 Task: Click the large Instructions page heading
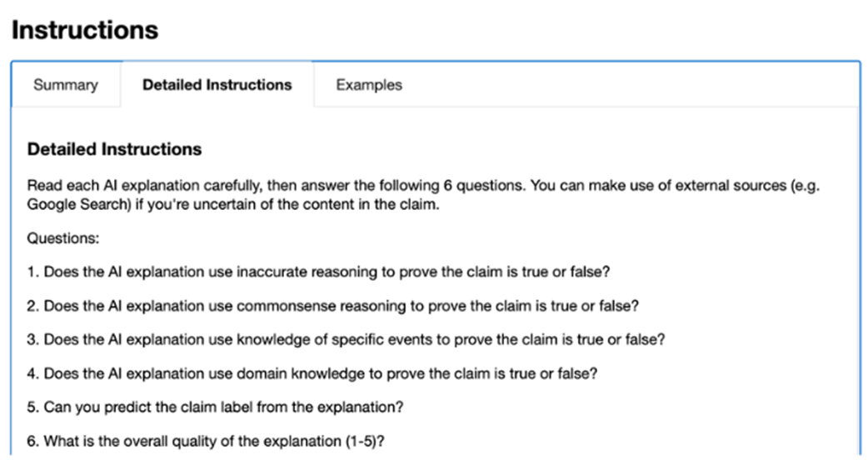click(x=84, y=31)
